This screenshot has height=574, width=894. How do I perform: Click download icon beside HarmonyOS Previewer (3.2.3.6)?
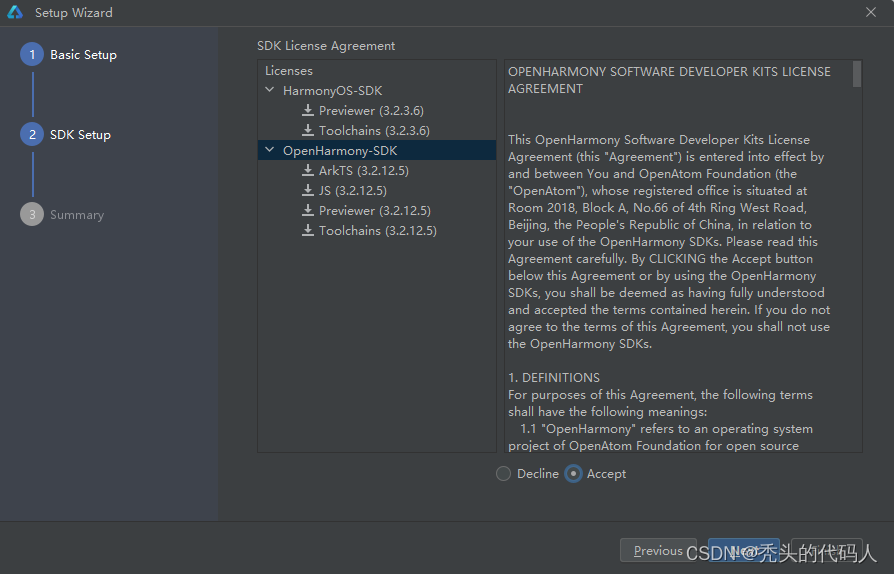pyautogui.click(x=308, y=110)
